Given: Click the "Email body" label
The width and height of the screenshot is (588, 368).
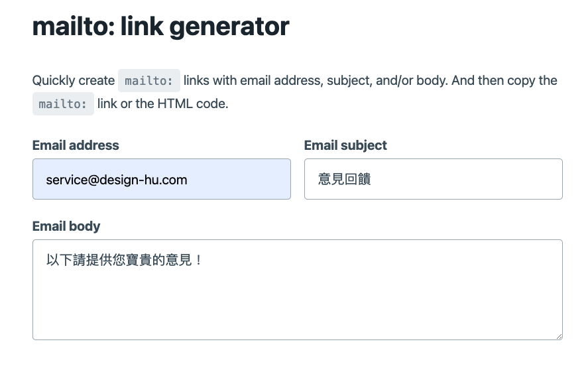Looking at the screenshot, I should pos(66,226).
